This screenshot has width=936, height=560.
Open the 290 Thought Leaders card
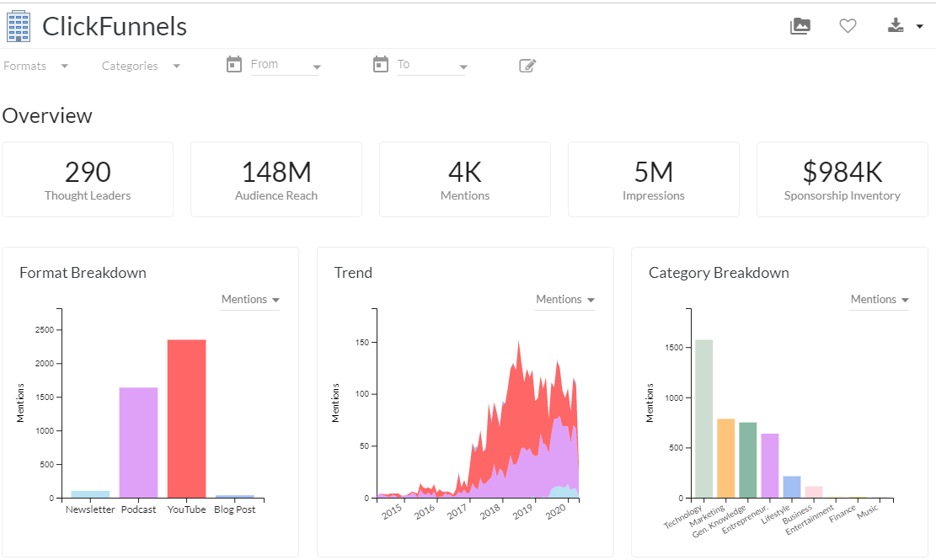point(88,179)
